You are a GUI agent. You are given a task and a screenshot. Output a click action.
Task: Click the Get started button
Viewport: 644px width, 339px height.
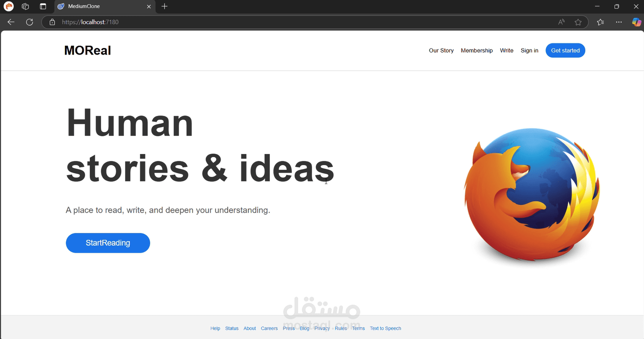[565, 50]
